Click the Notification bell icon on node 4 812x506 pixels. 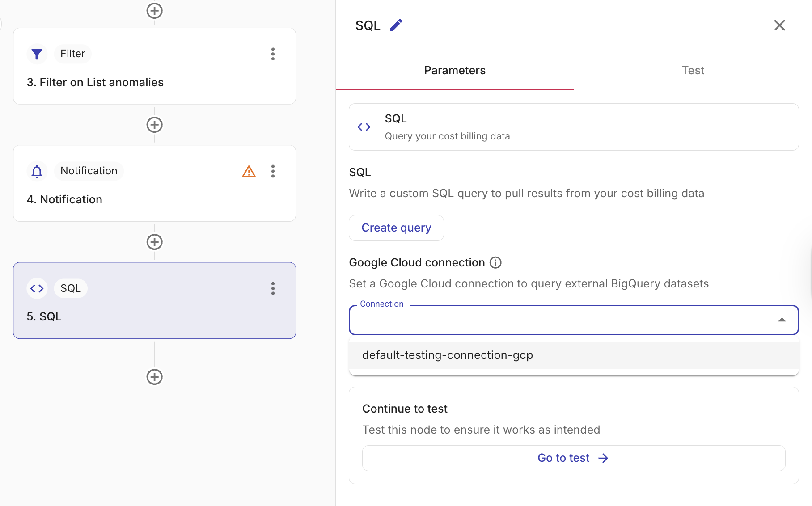(36, 171)
